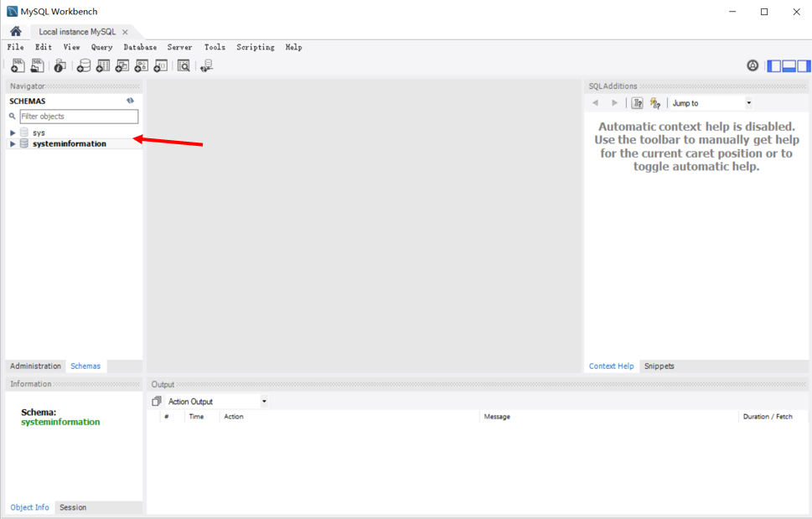812x519 pixels.
Task: Create a new SQL query tab
Action: tap(18, 65)
